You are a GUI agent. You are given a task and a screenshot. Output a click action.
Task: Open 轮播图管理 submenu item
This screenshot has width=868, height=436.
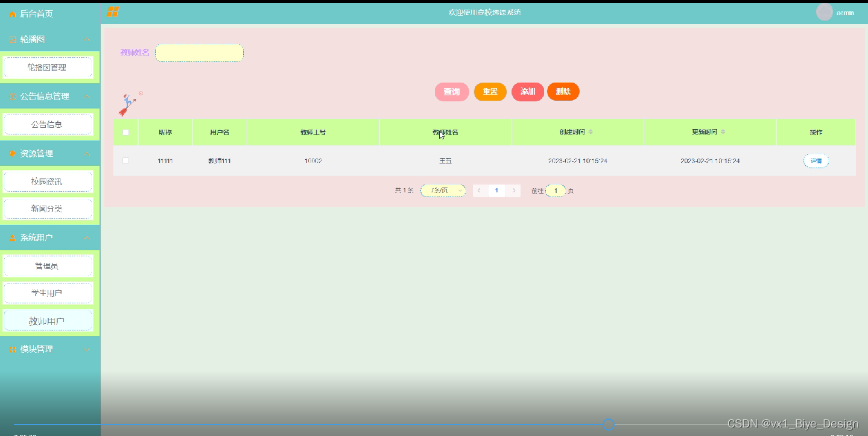[48, 68]
